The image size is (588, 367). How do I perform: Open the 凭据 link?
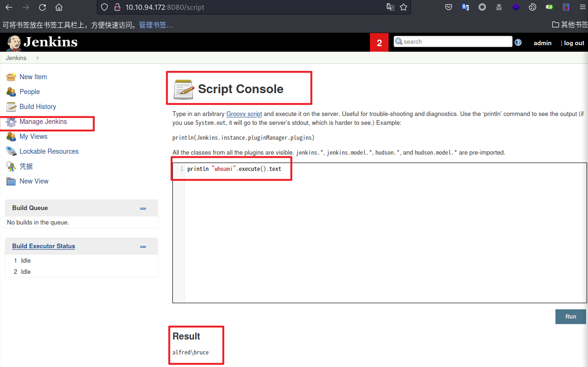[26, 166]
